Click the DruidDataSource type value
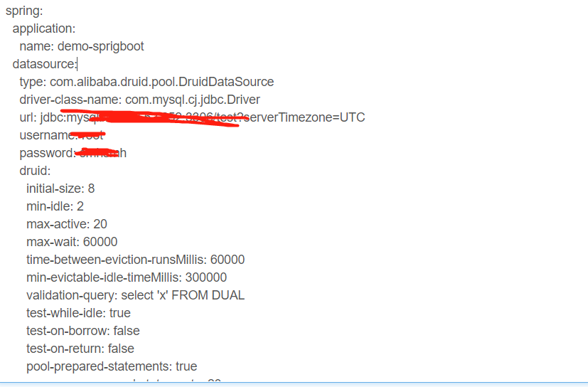 (x=161, y=82)
